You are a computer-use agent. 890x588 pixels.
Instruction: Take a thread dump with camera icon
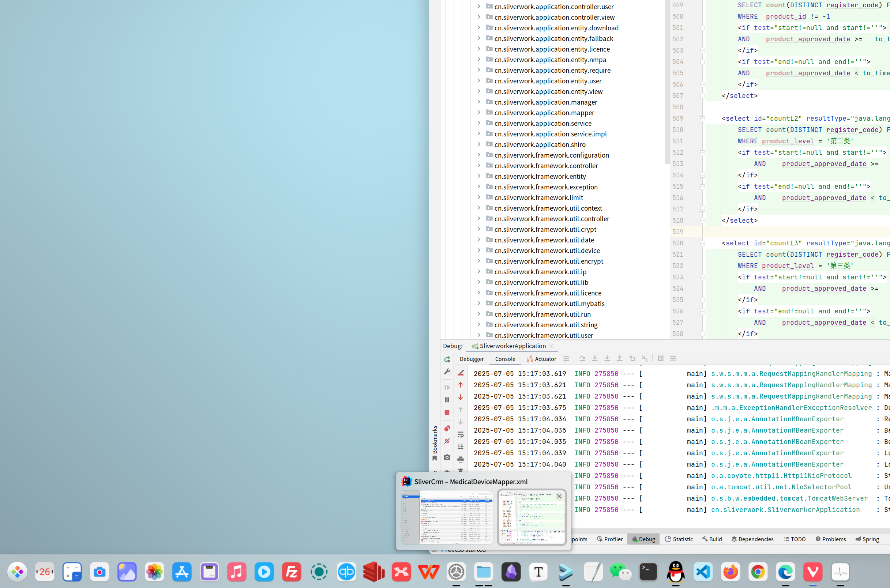[447, 457]
